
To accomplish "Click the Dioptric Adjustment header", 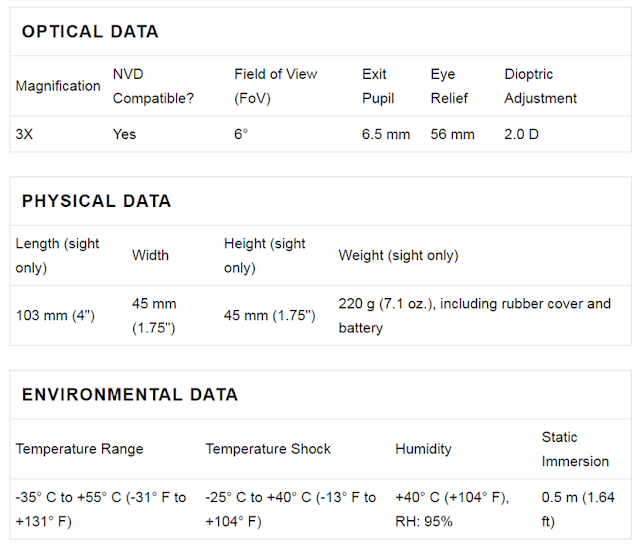I will [x=540, y=86].
